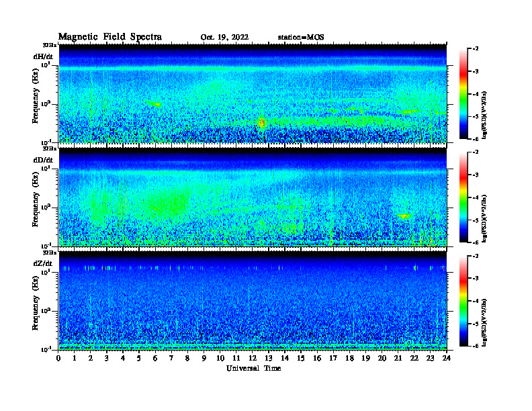Viewport: 532px width, 411px height.
Task: Click hour tick label 19 on time axis
Action: pyautogui.click(x=365, y=358)
